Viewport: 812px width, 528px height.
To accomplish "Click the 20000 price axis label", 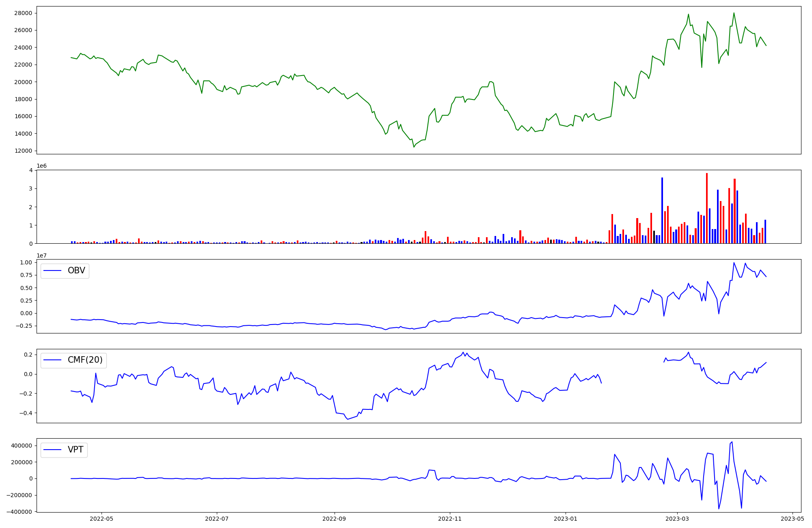I will coord(23,82).
